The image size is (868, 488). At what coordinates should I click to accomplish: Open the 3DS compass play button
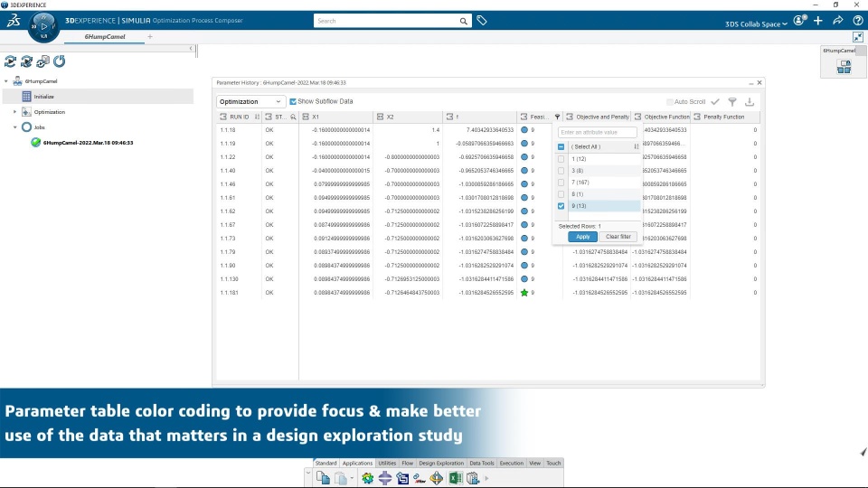tap(44, 26)
